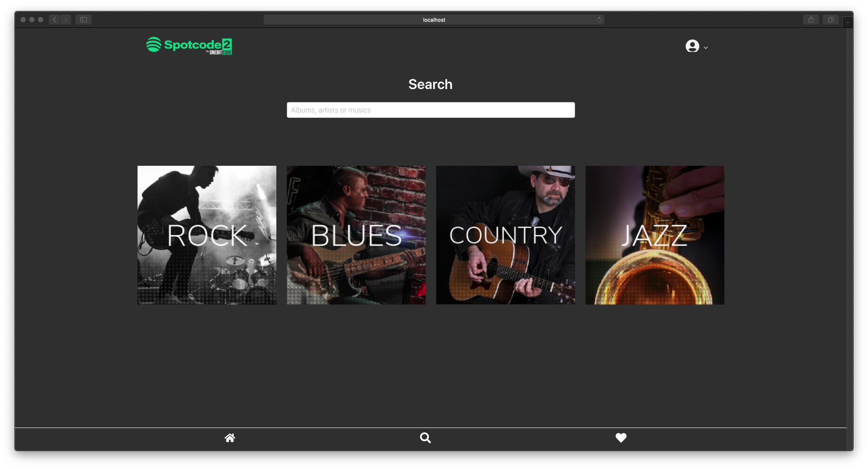The width and height of the screenshot is (868, 469).
Task: Reload the page with the refresh icon
Action: tap(599, 20)
